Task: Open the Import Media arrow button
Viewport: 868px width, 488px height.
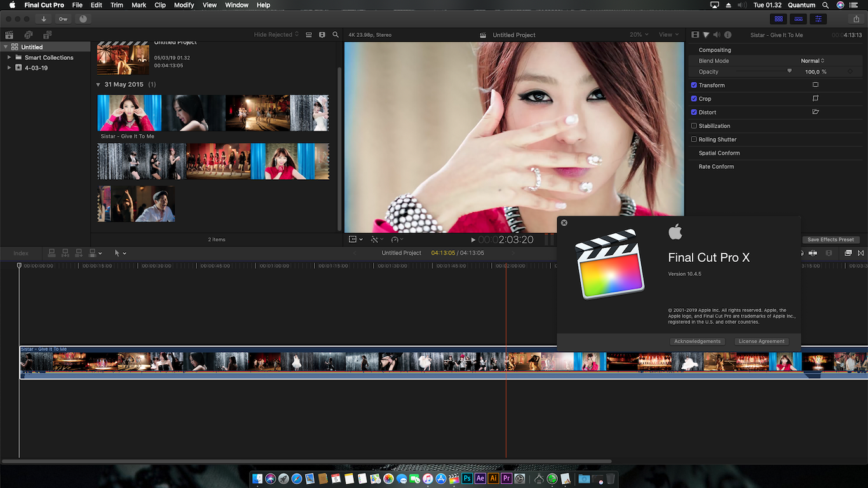Action: tap(44, 19)
